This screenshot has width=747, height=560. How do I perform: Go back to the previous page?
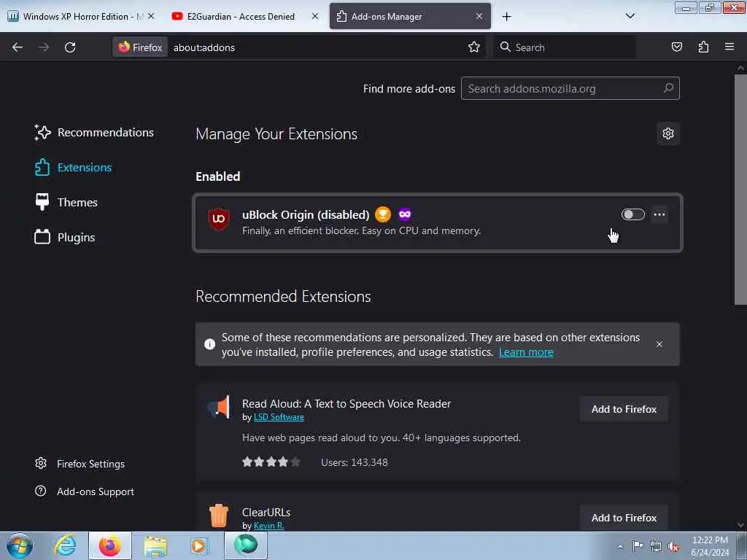18,47
